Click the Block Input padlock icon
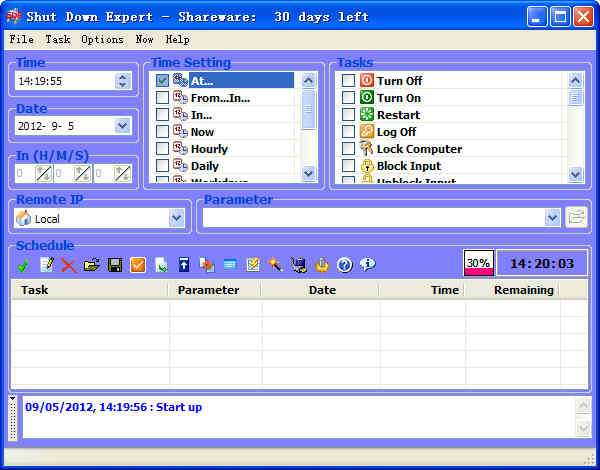Screen dimensions: 600x470 pyautogui.click(x=367, y=166)
